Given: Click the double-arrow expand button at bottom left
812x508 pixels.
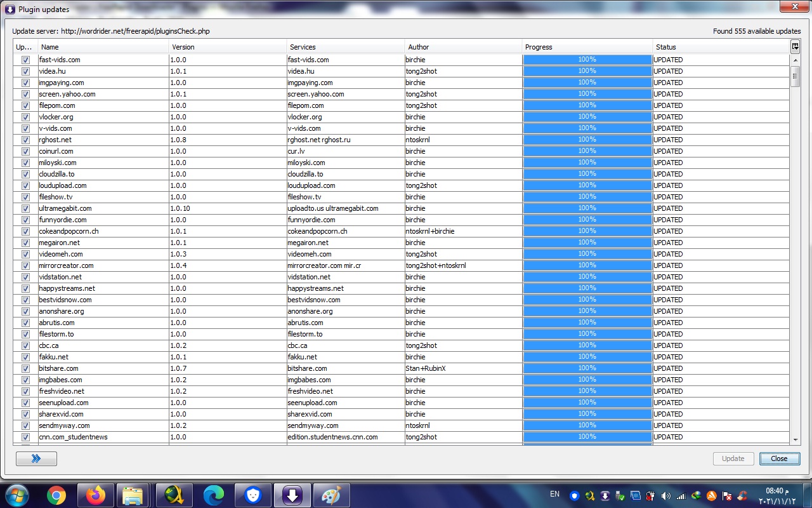Looking at the screenshot, I should [36, 458].
